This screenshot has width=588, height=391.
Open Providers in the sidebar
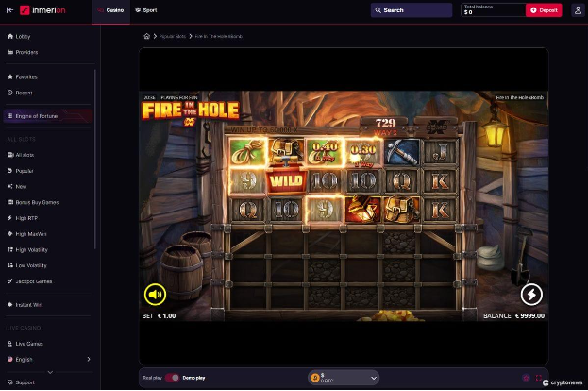pos(23,52)
